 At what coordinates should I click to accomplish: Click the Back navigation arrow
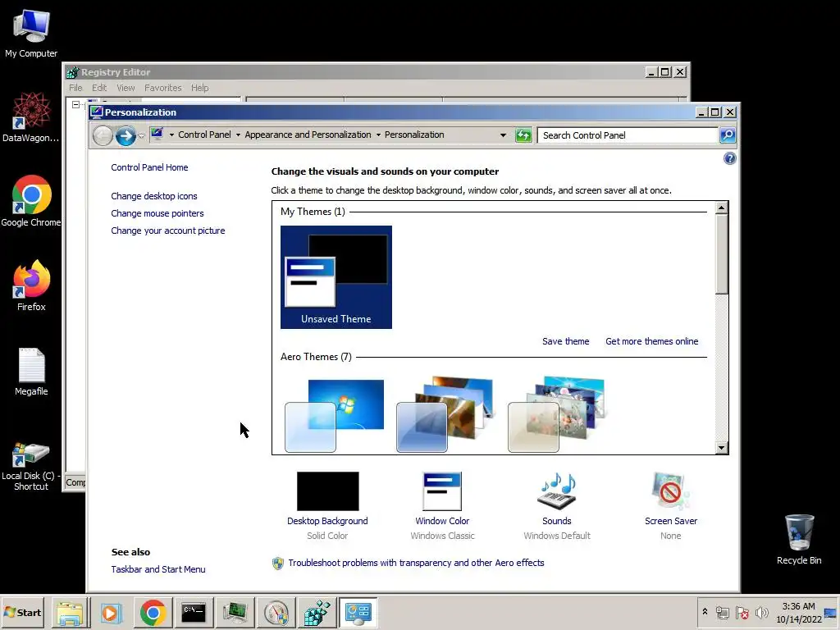103,135
